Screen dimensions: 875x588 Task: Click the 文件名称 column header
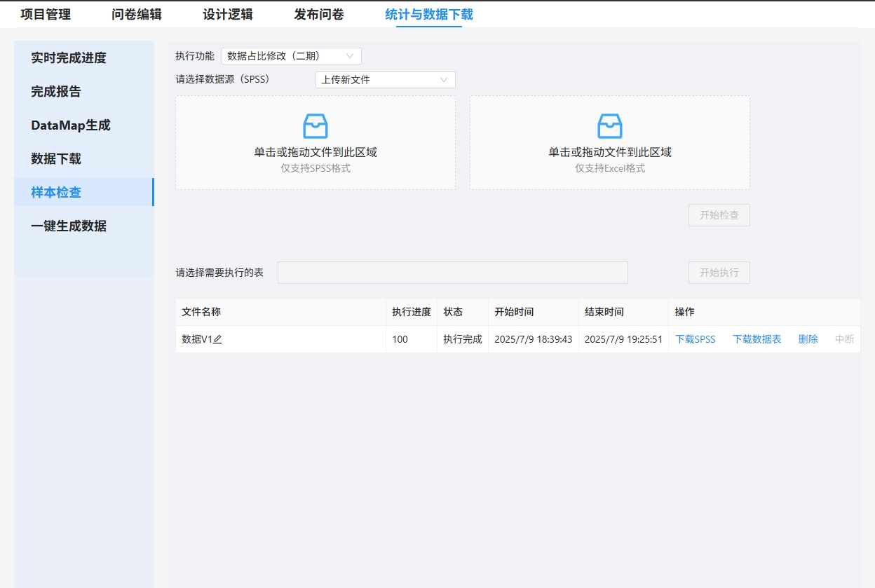(x=280, y=312)
